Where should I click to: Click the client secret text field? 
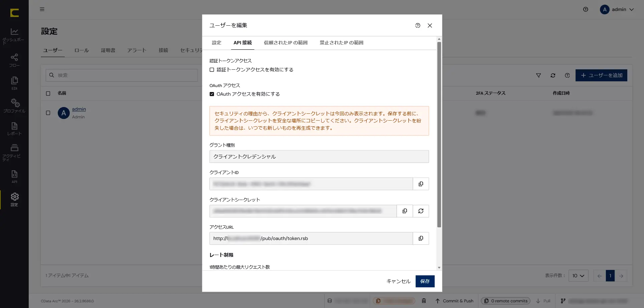303,211
